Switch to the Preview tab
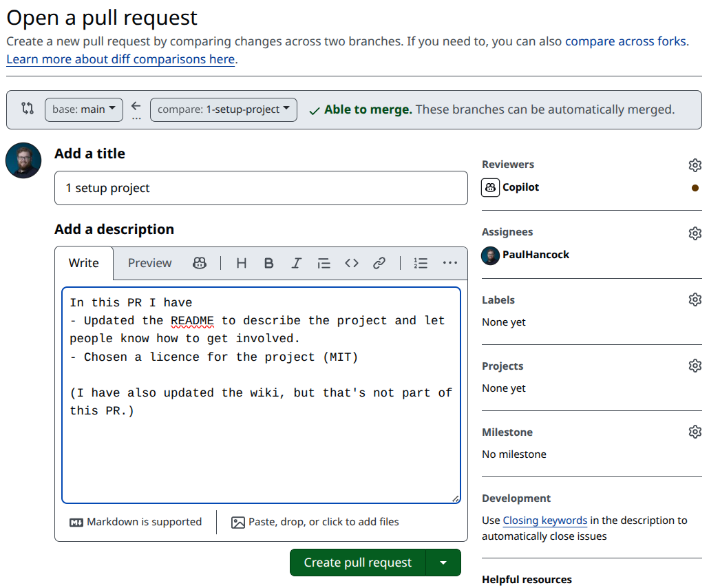This screenshot has width=720, height=588. pyautogui.click(x=149, y=263)
